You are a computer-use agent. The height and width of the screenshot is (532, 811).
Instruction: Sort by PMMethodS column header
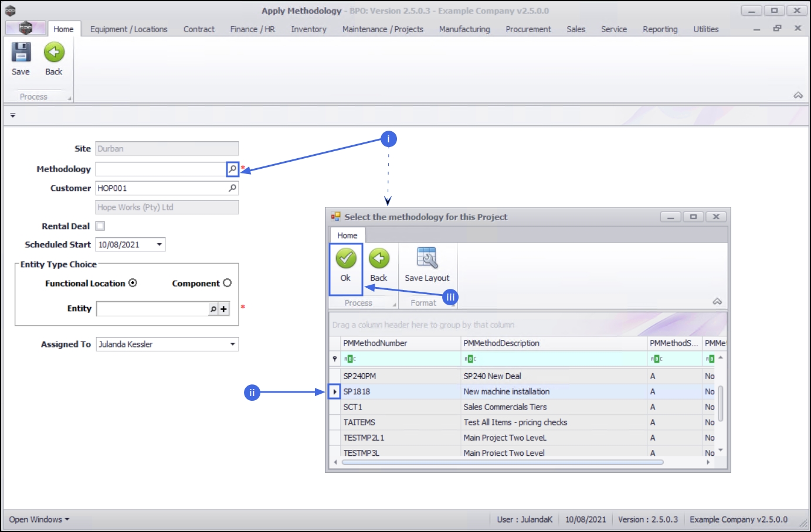click(674, 343)
